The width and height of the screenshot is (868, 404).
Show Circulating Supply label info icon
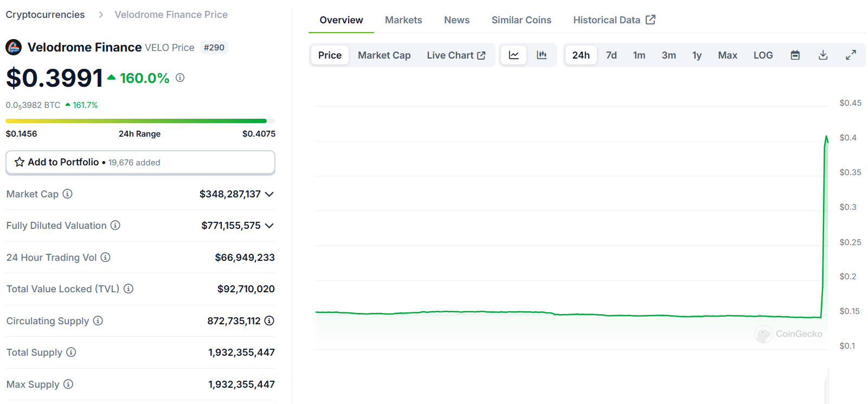[x=98, y=320]
